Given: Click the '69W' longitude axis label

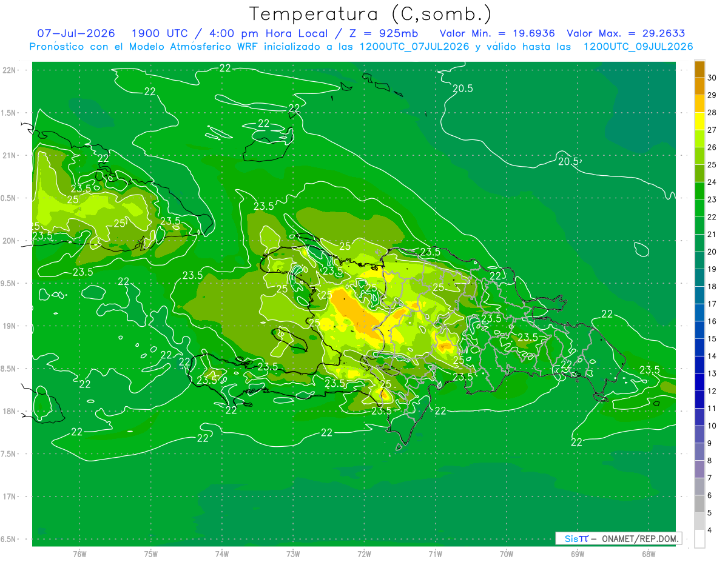Looking at the screenshot, I should point(578,554).
